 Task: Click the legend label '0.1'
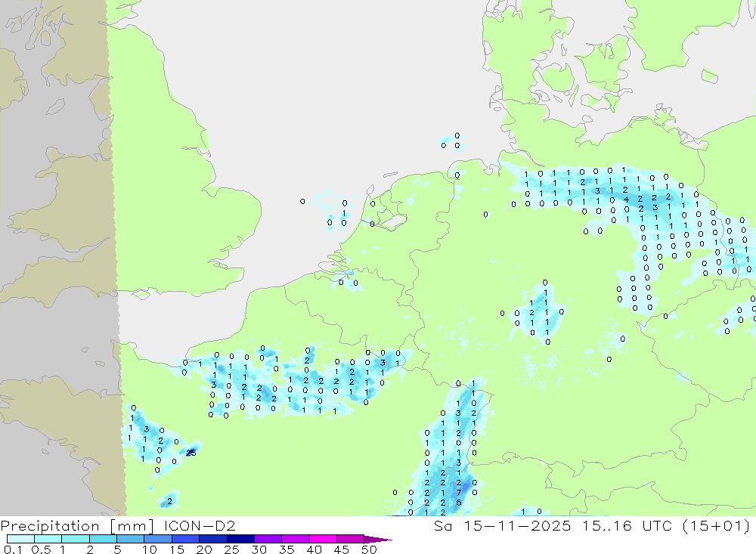[13, 549]
